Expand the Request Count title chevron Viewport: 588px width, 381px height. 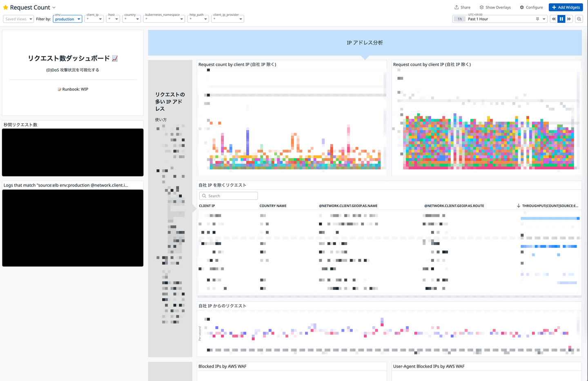tap(54, 7)
